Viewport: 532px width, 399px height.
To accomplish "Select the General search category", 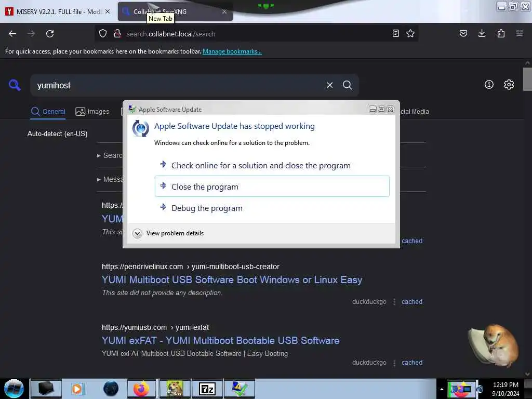I will [x=48, y=111].
